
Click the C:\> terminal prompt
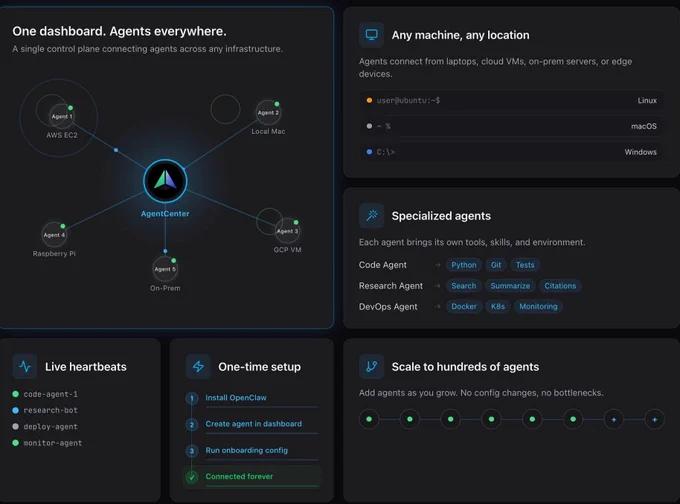tap(386, 152)
